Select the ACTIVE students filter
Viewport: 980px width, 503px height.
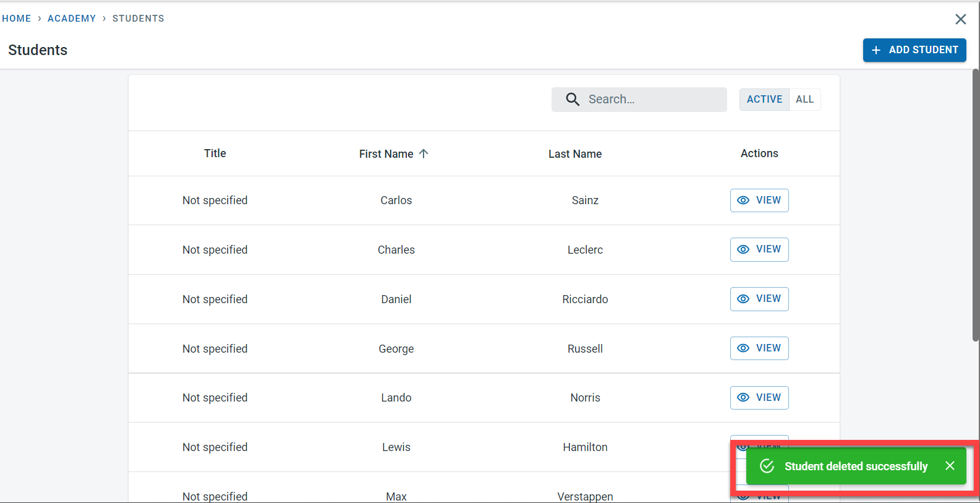(764, 100)
